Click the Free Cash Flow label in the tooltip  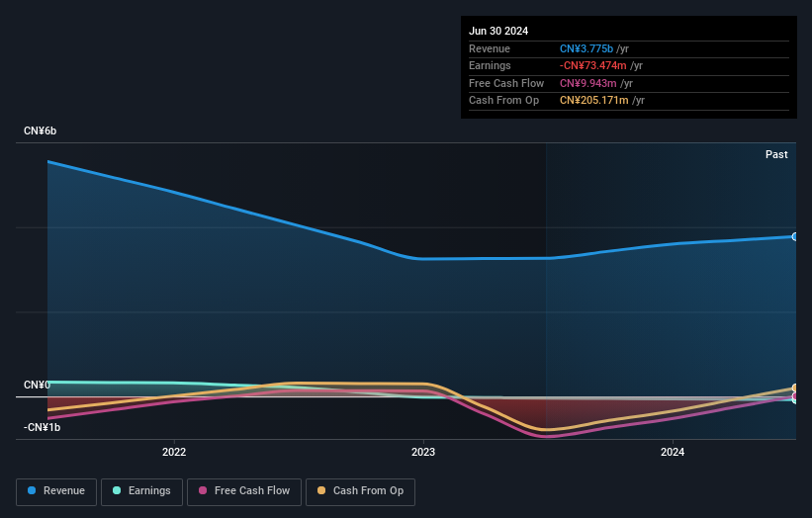tap(506, 83)
